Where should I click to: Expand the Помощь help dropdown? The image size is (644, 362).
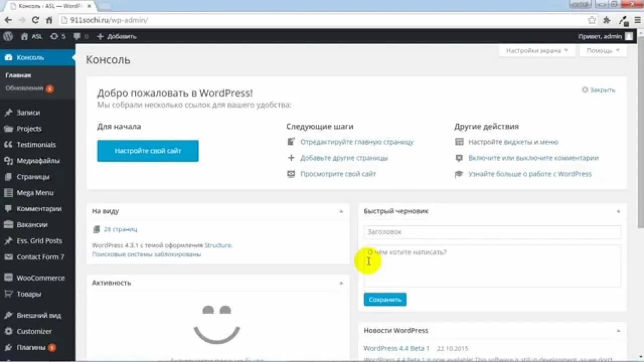click(603, 51)
